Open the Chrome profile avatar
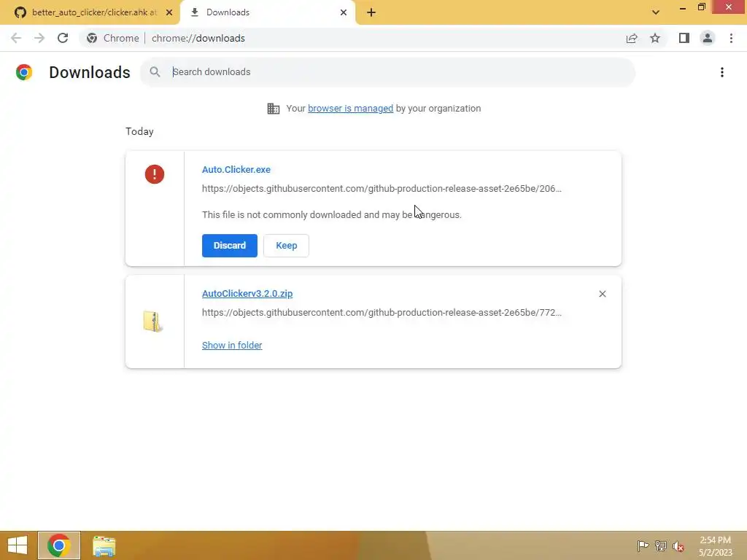 (708, 38)
